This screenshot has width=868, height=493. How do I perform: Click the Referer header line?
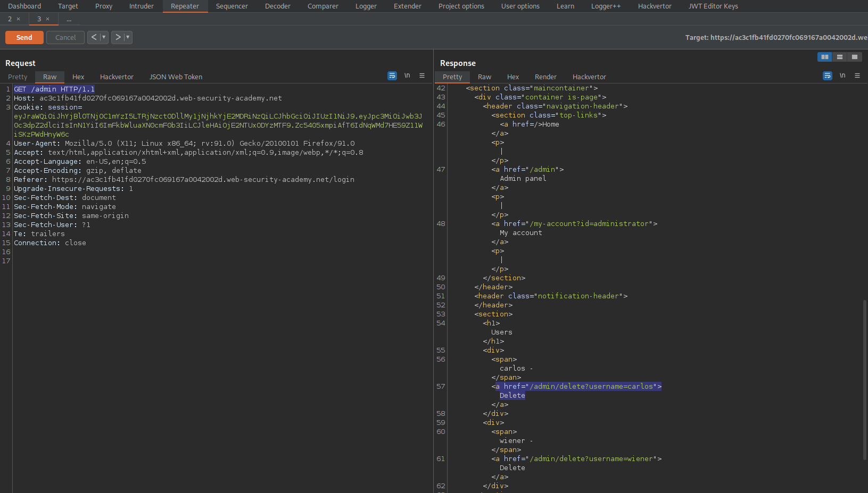pos(184,180)
